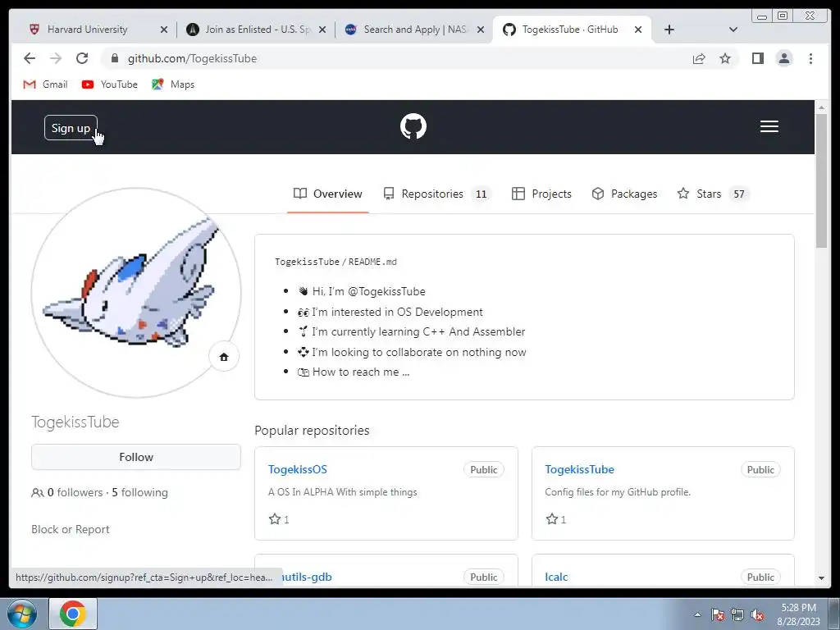This screenshot has width=840, height=630.
Task: Open the YouTube bookmark
Action: [x=110, y=84]
